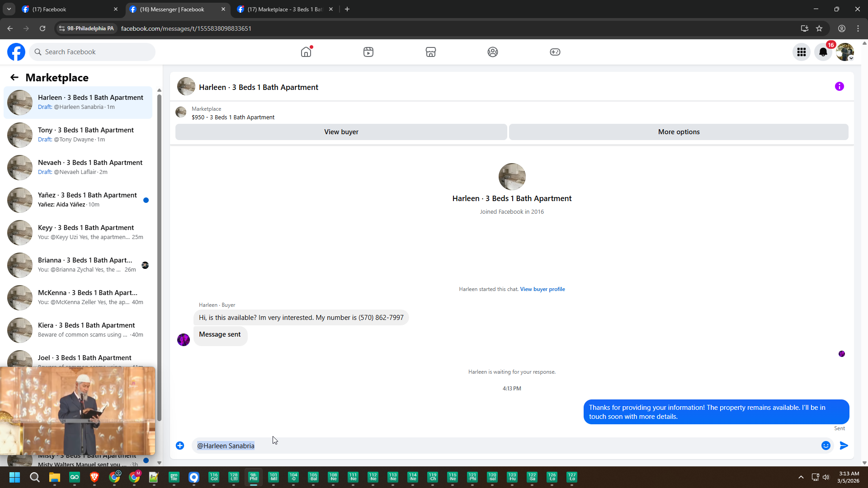
Task: Click the Harleen header avatar image
Action: point(186,86)
